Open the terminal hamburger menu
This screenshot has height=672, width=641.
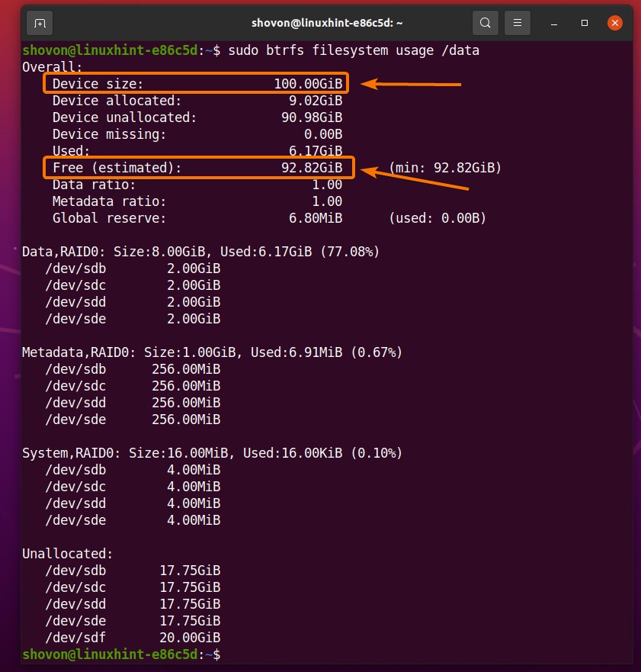click(x=518, y=23)
